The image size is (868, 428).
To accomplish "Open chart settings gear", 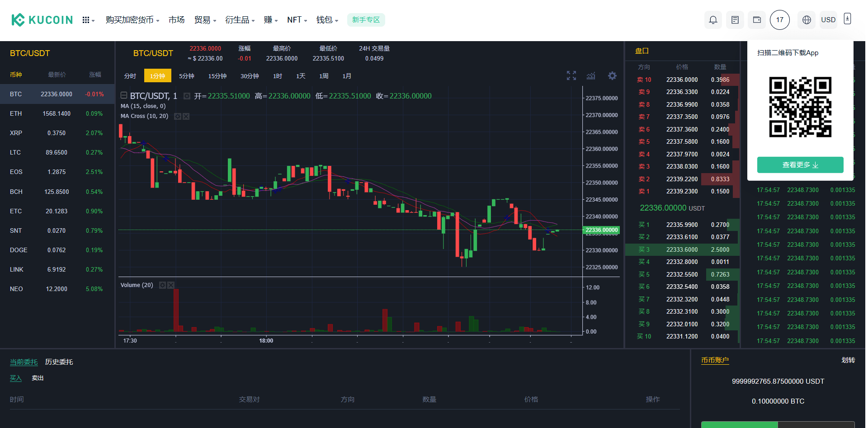I will click(612, 76).
